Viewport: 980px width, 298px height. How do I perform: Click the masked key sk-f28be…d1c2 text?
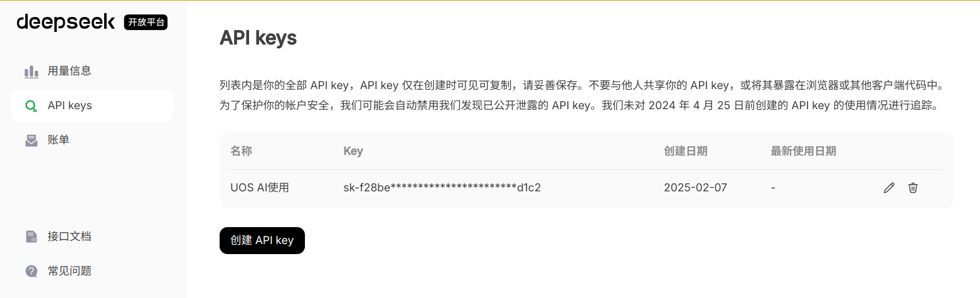[442, 188]
